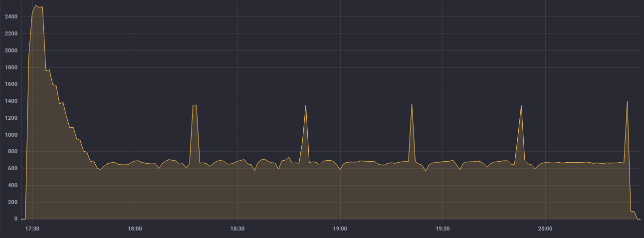Click the spike just after 19:20
This screenshot has width=644, height=238.
pos(412,104)
